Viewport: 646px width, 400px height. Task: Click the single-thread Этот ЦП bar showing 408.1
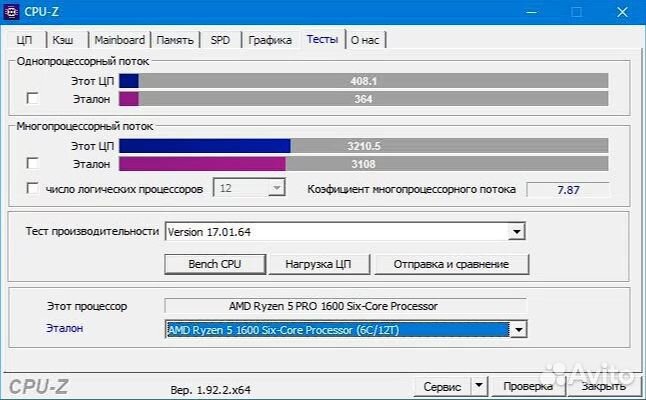pos(363,81)
